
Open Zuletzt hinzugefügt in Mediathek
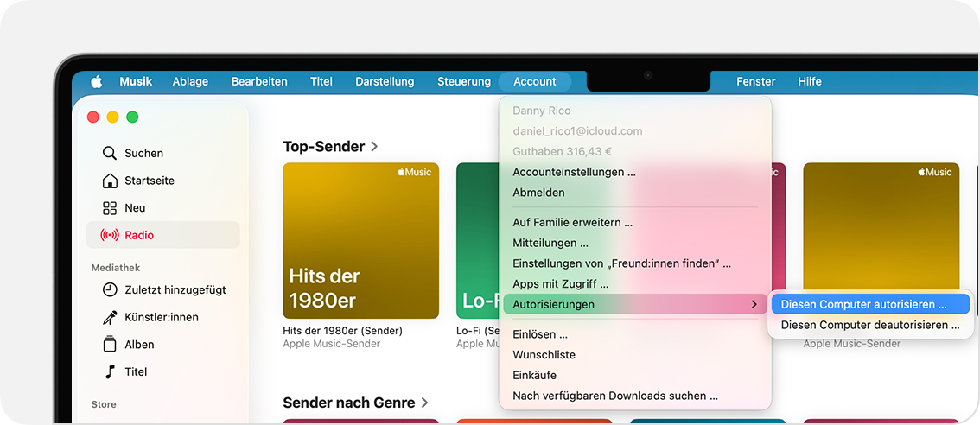(162, 289)
